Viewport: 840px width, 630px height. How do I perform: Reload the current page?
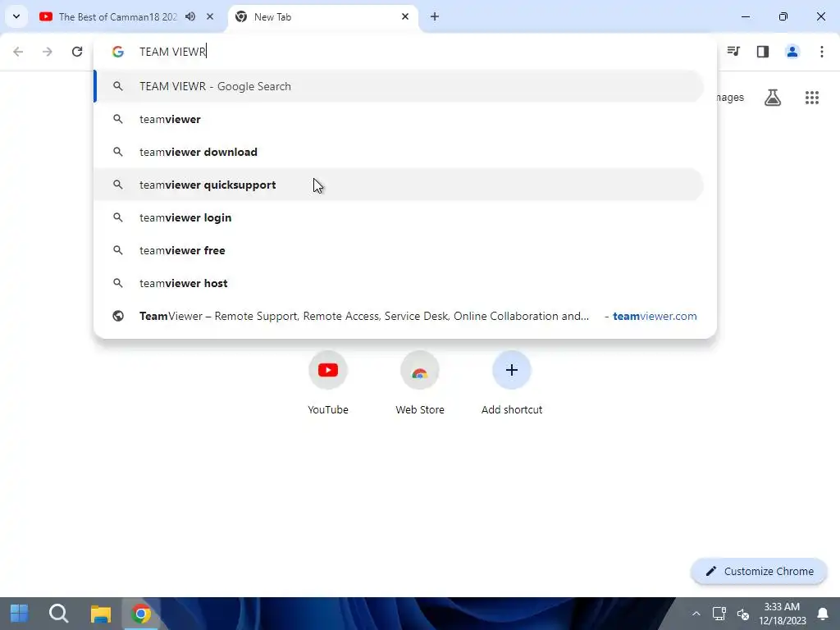click(x=77, y=52)
